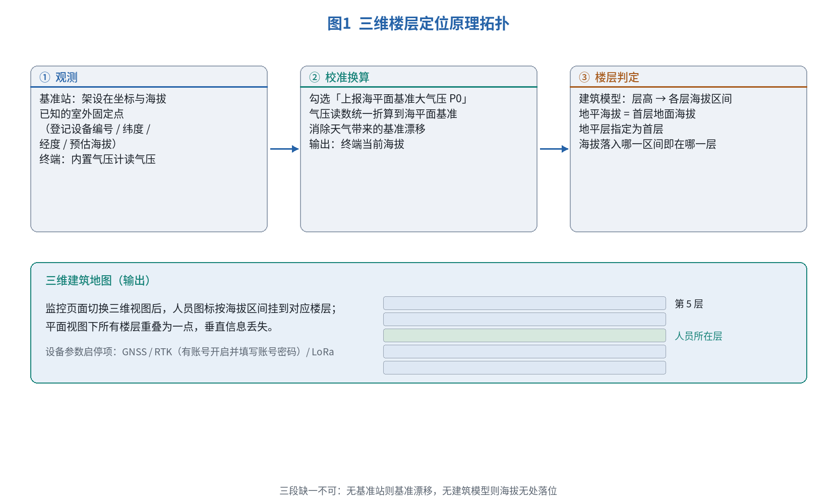Click the line 输出：终端当前海拔
Screen dimensions: 837x504
[x=356, y=144]
